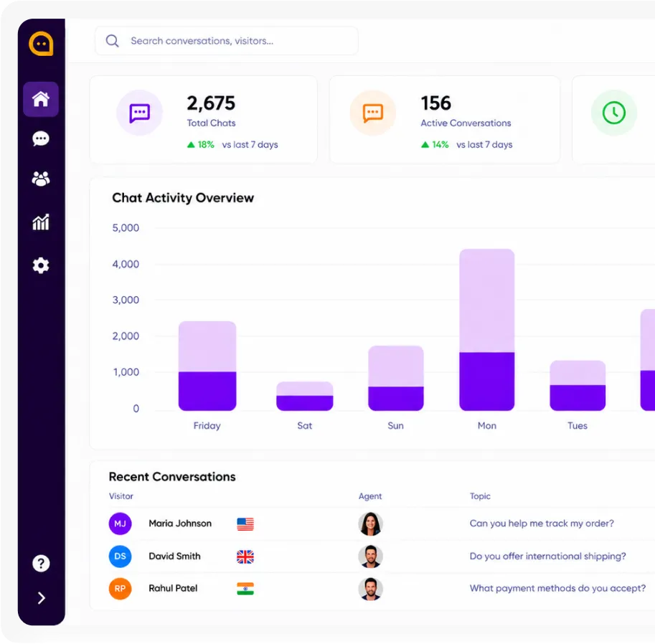Viewport: 655px width, 644px height.
Task: Click the agent photo in Rahul Patel's row
Action: click(x=370, y=589)
